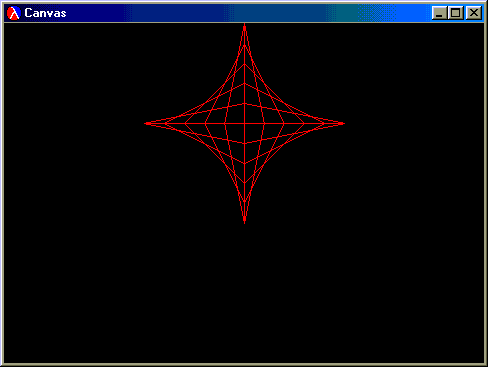488x367 pixels.
Task: Click the innermost diamond's top vertex
Action: [245, 104]
